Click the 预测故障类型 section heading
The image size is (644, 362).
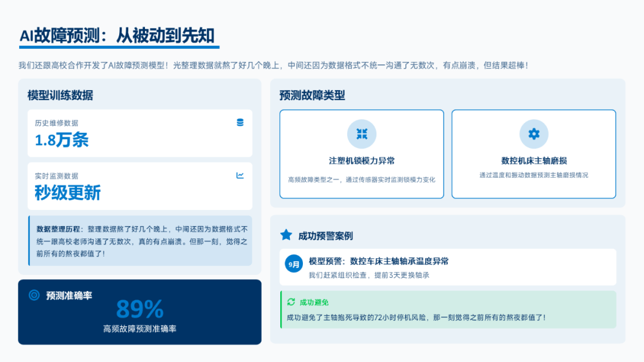pyautogui.click(x=312, y=95)
